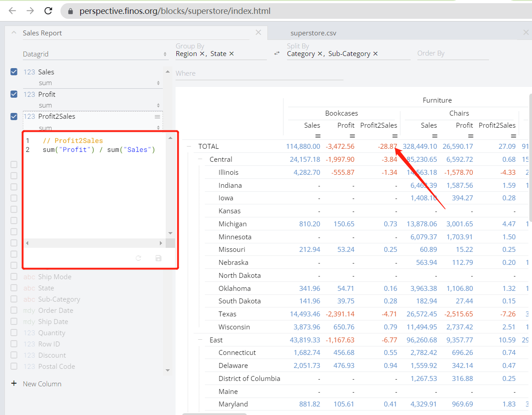This screenshot has height=415, width=532.
Task: Reload the page with the refresh icon
Action: pos(48,11)
